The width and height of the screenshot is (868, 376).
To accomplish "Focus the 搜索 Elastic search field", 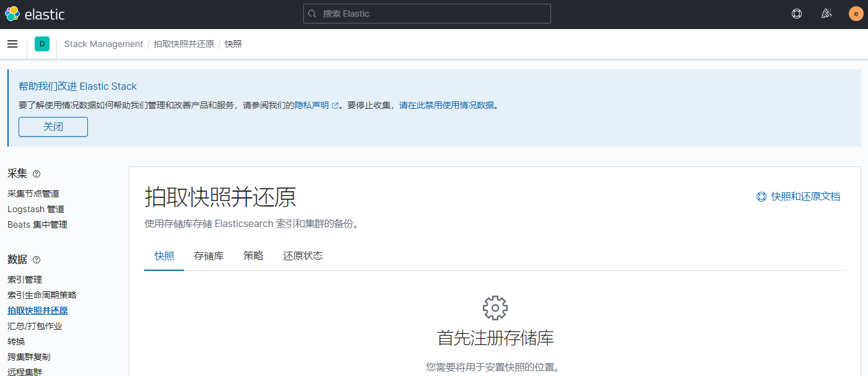I will pos(427,14).
